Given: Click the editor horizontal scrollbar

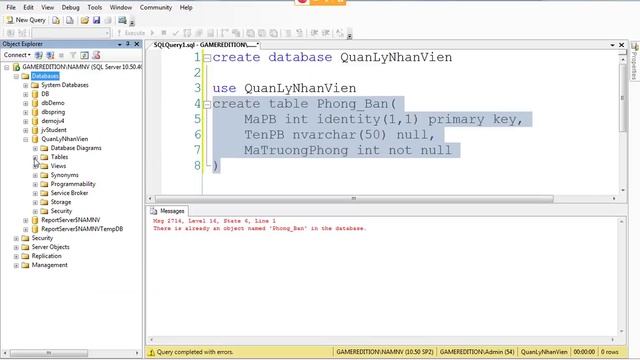Looking at the screenshot, I should coord(354,199).
